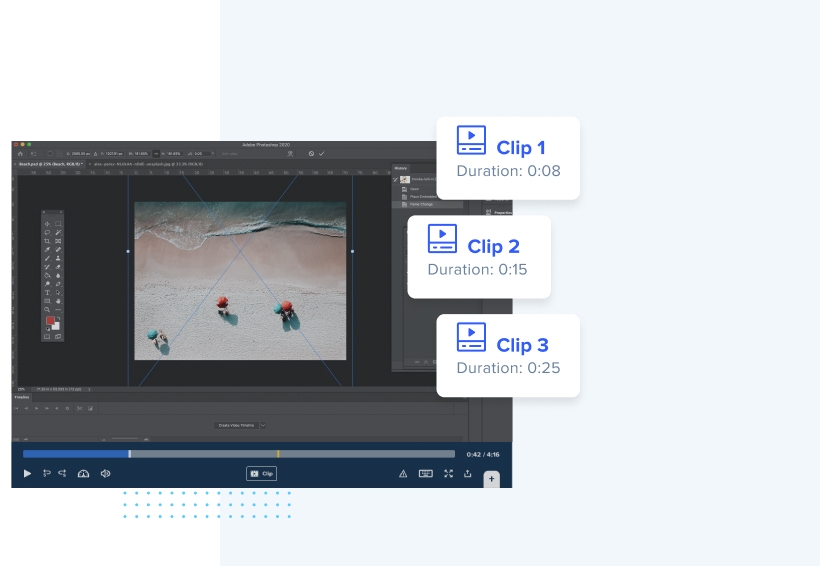
Task: Change the screen mode icon
Action: coord(58,336)
